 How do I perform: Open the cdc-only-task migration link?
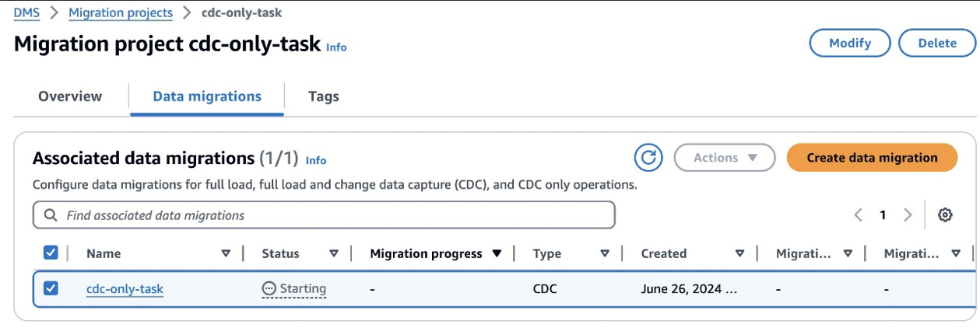(x=125, y=289)
